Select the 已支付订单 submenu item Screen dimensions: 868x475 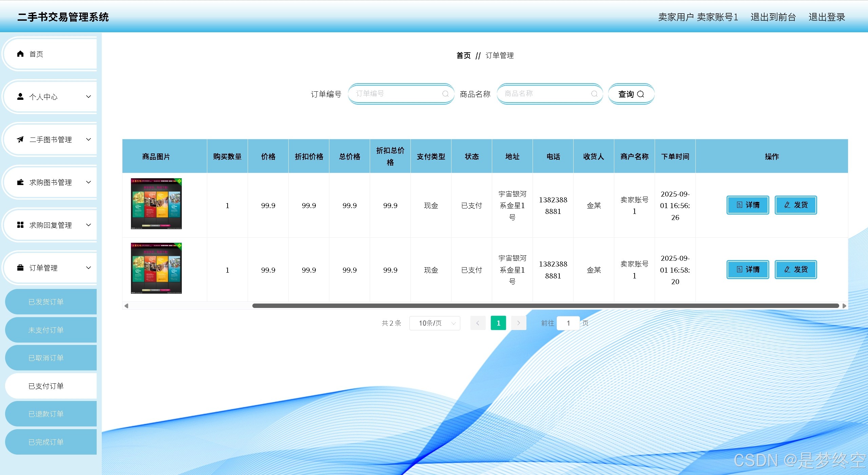(51, 386)
